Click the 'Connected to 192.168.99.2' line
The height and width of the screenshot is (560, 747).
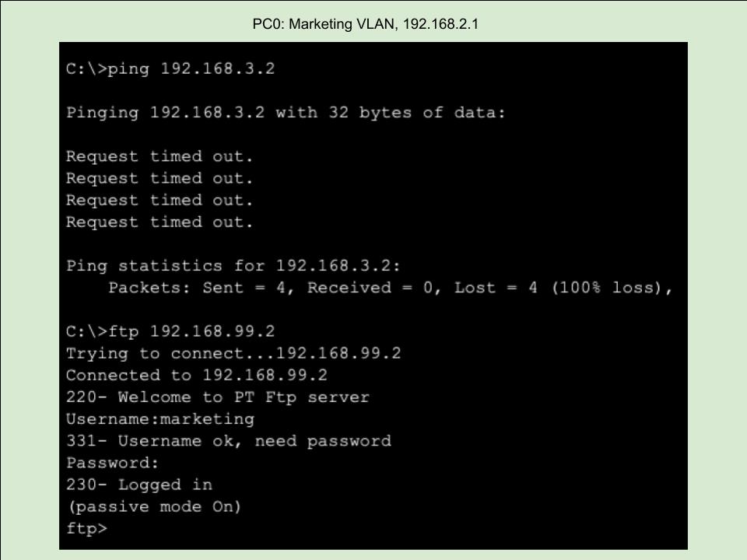pyautogui.click(x=196, y=375)
